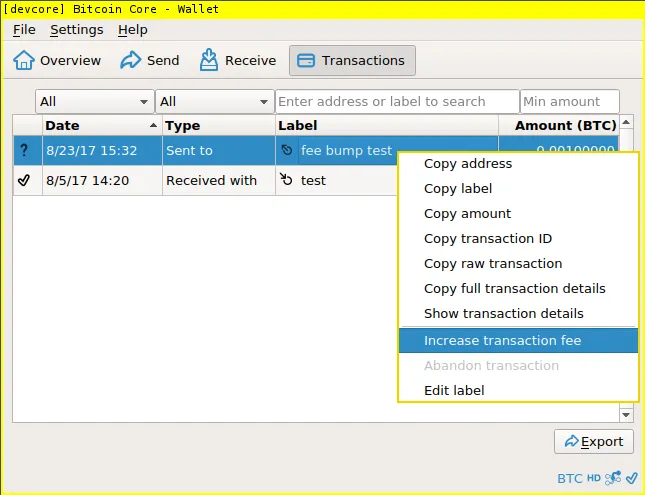Choose Copy amount from context menu
The height and width of the screenshot is (495, 645).
coord(518,214)
